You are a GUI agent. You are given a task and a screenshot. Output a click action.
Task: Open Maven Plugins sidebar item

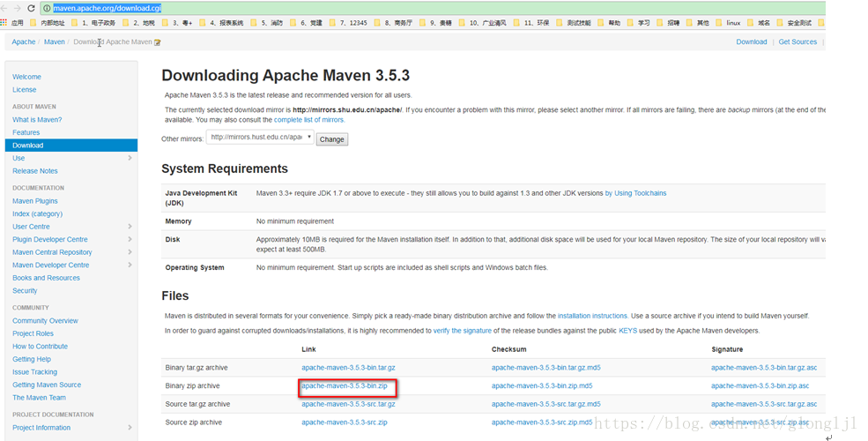[x=35, y=201]
